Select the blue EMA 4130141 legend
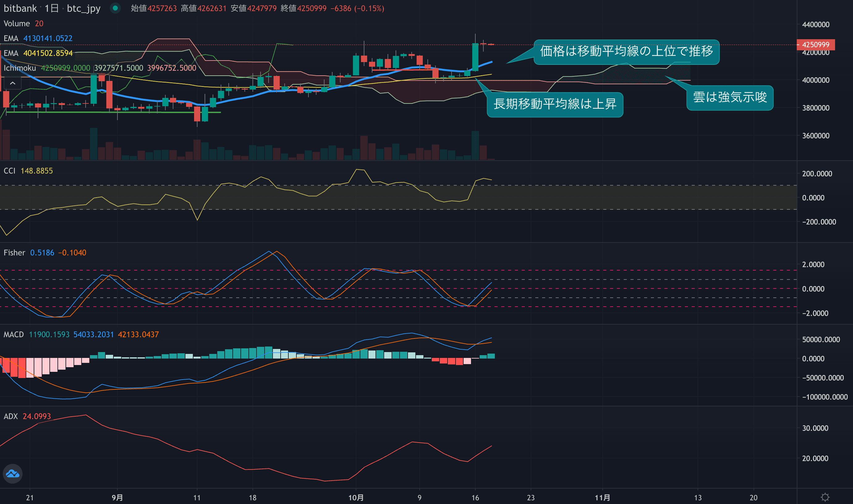853x504 pixels. (11, 38)
